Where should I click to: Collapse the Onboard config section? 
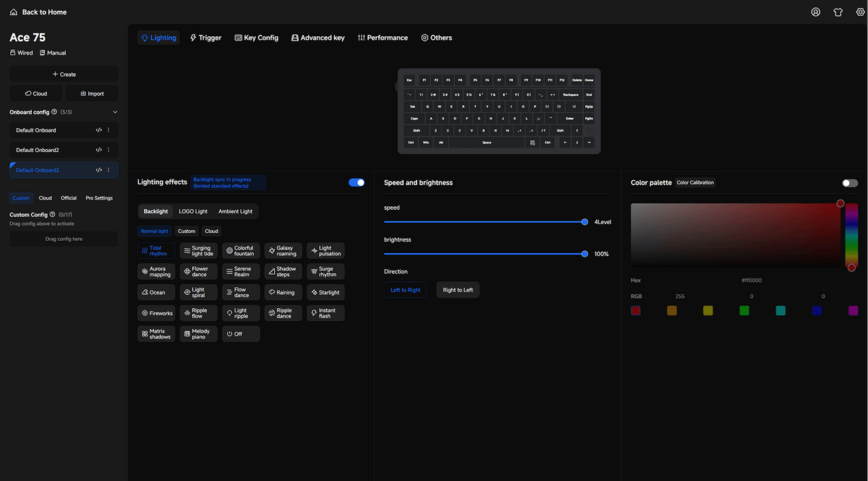coord(115,112)
